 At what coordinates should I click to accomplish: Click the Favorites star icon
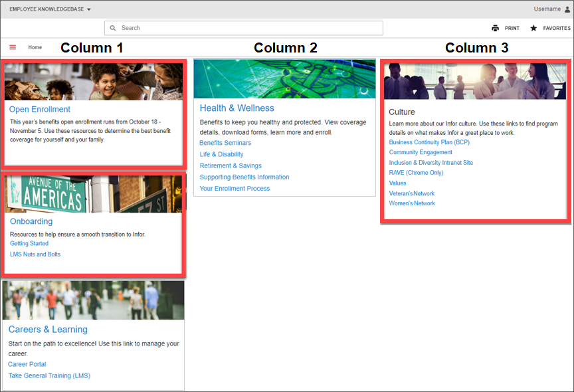tap(533, 28)
